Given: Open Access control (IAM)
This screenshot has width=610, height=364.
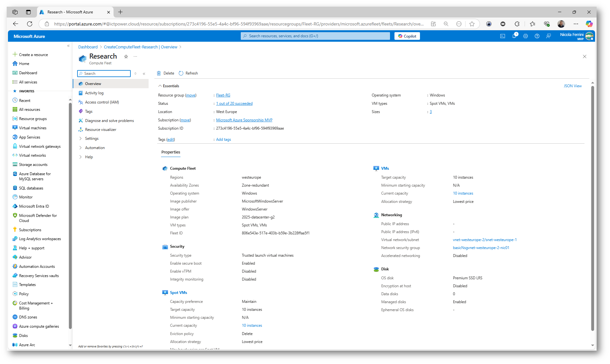Looking at the screenshot, I should 102,102.
